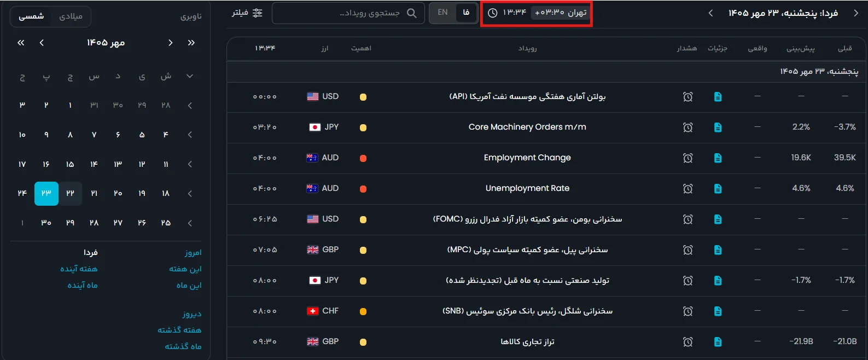
Task: Jump a year with right double chevron
Action: pyautogui.click(x=191, y=43)
